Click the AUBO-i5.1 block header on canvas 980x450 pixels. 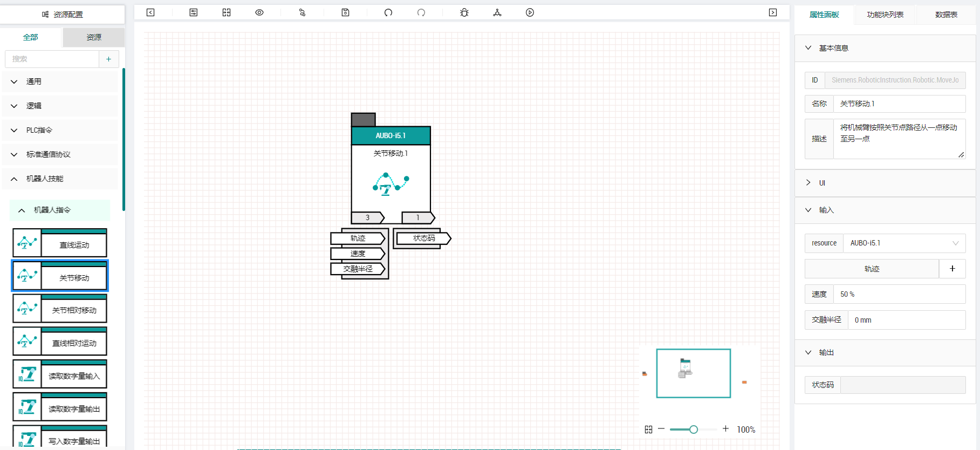(391, 135)
